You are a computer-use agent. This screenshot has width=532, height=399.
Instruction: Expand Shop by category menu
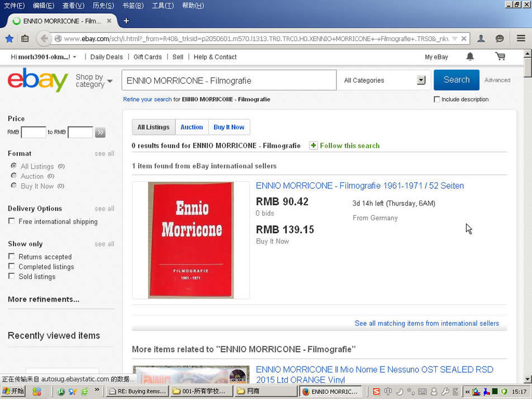[94, 80]
